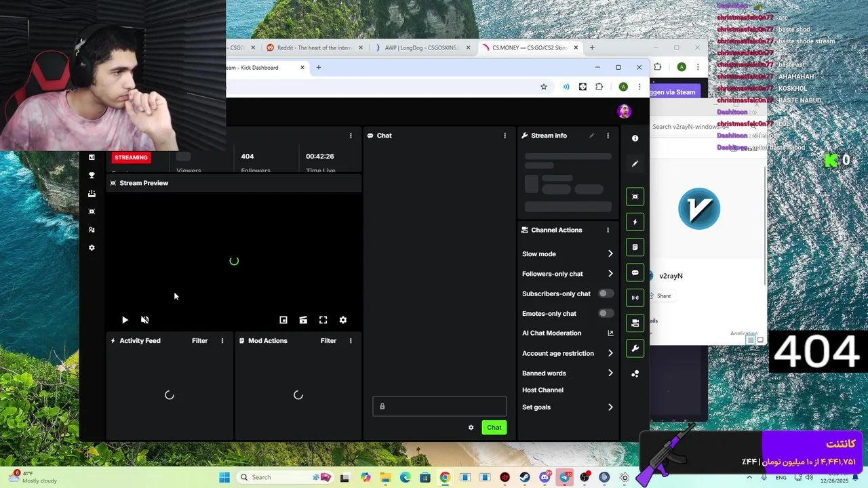Open new tab in Kick browser window
The height and width of the screenshot is (488, 868).
pyautogui.click(x=318, y=67)
